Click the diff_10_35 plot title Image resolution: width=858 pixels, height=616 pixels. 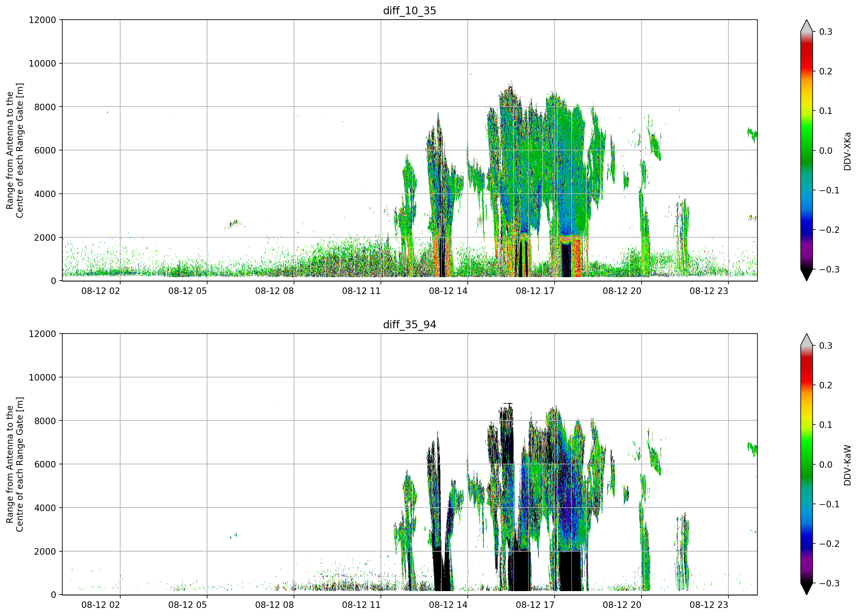[409, 11]
